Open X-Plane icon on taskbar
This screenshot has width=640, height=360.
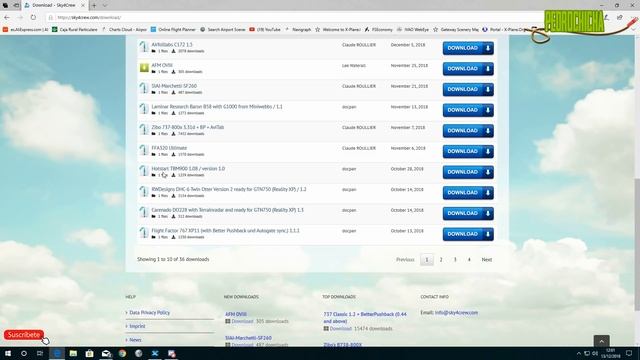pyautogui.click(x=155, y=353)
